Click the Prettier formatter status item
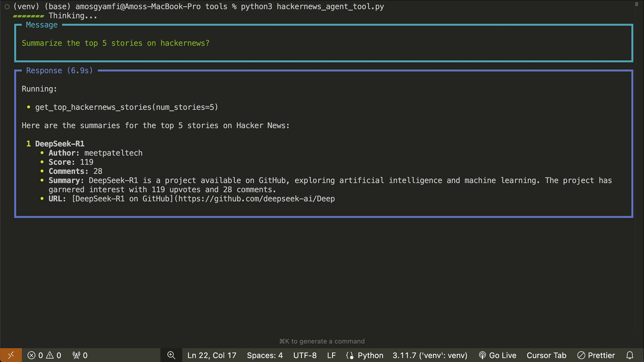 (x=596, y=355)
